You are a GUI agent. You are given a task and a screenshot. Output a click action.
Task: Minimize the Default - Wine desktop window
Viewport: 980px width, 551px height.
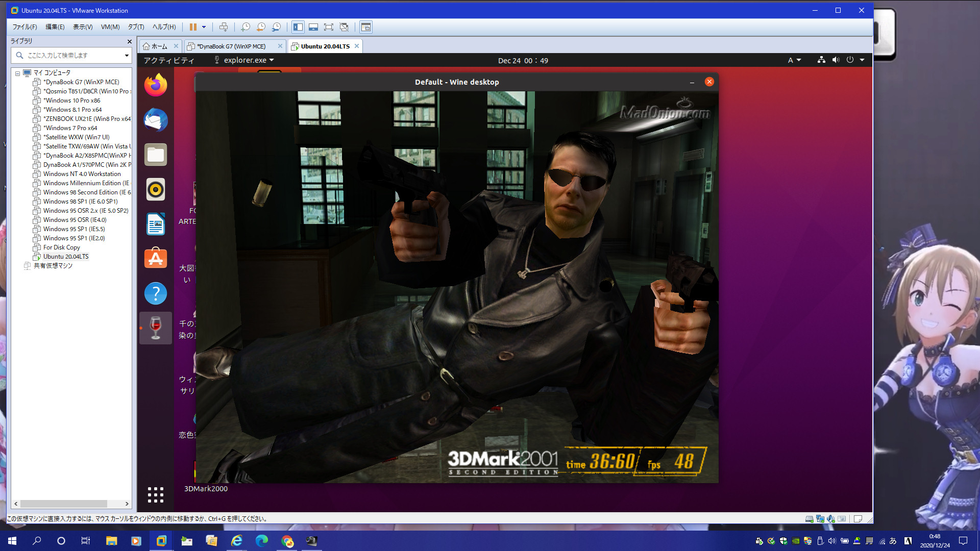[692, 82]
